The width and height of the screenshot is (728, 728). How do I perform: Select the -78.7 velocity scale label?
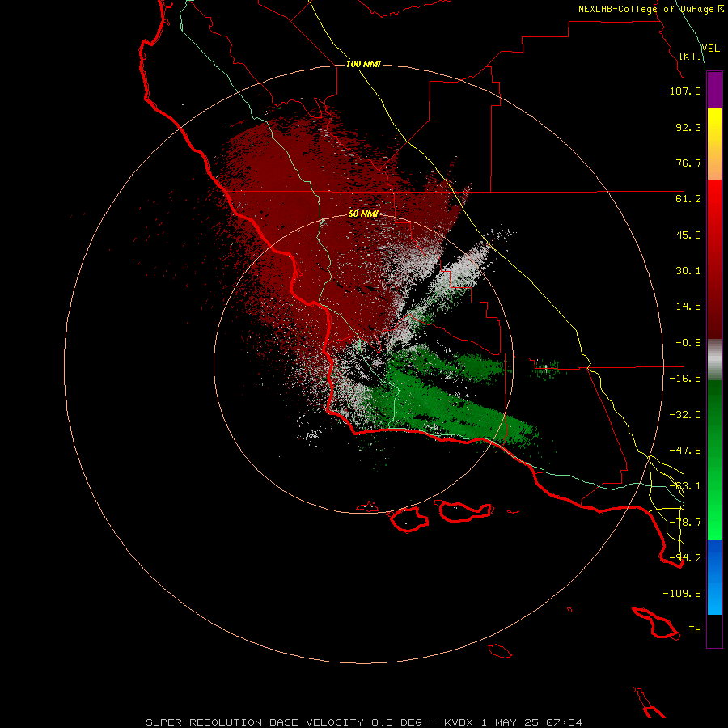pyautogui.click(x=685, y=523)
